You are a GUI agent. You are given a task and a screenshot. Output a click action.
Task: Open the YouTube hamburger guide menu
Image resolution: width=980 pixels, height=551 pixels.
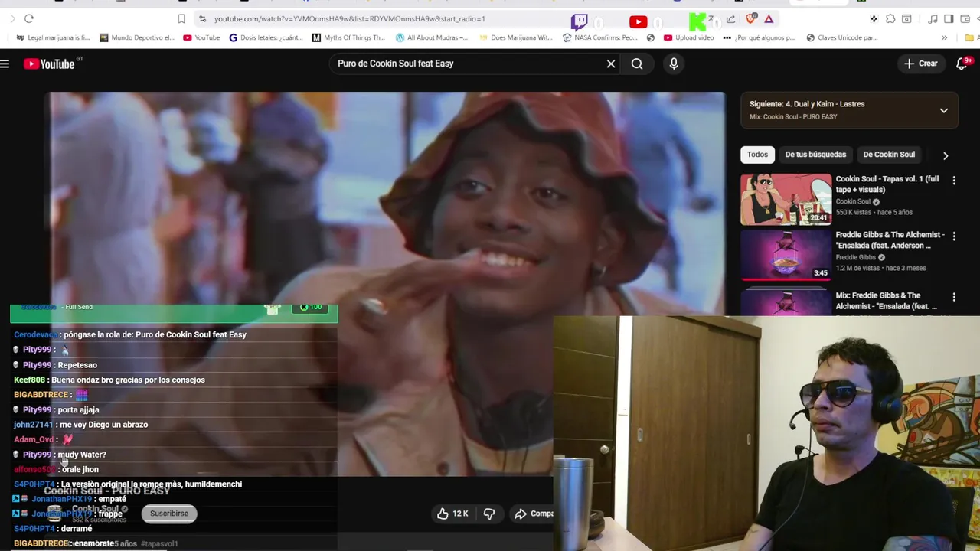[x=5, y=64]
